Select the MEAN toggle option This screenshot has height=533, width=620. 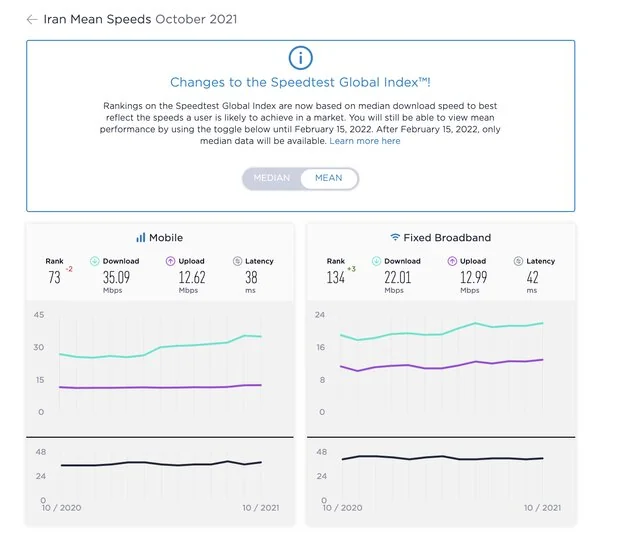click(328, 178)
